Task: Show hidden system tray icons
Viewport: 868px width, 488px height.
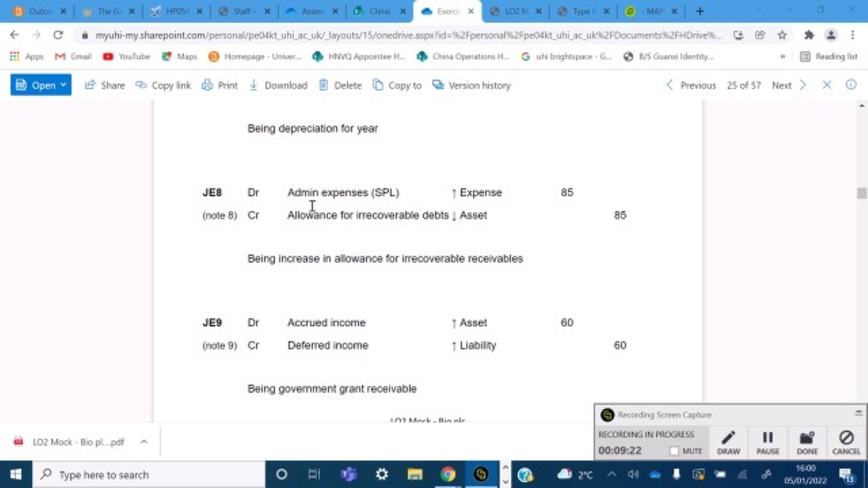Action: click(x=611, y=474)
